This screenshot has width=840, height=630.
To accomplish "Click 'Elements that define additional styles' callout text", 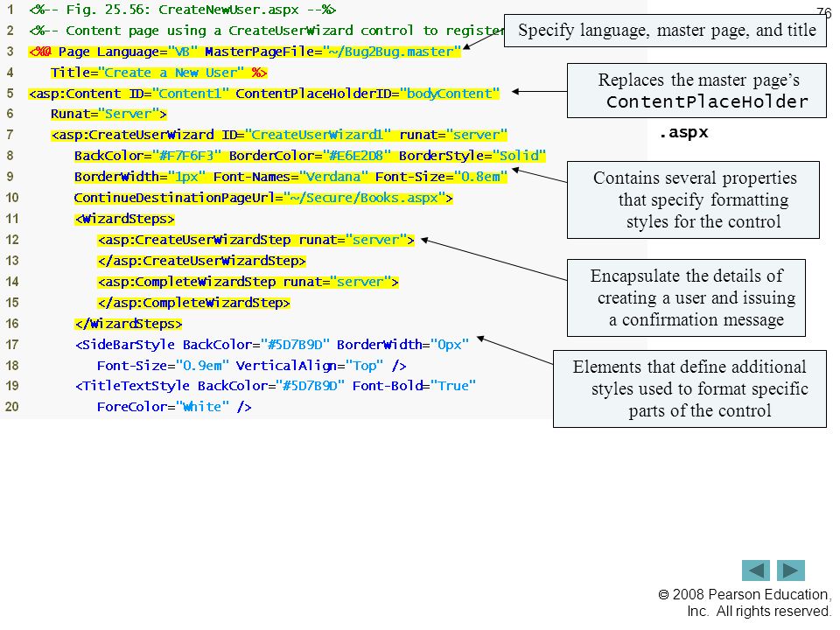I will (x=690, y=388).
